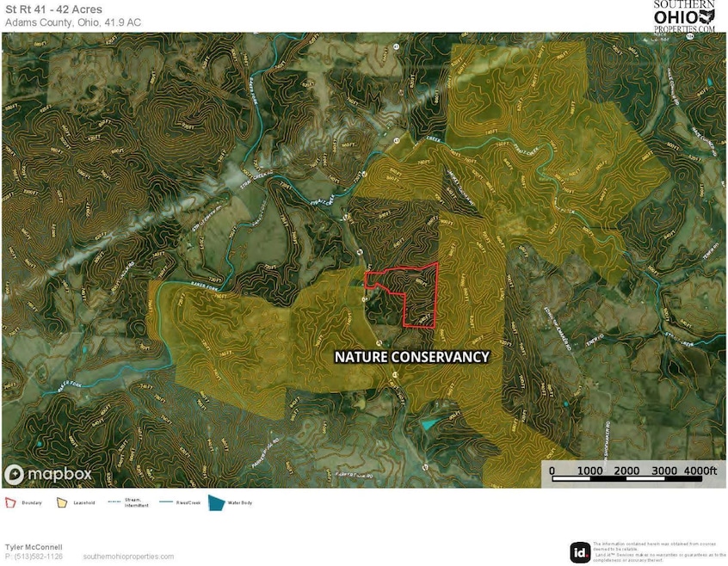
Task: Click the Leasehold legend label
Action: click(83, 502)
